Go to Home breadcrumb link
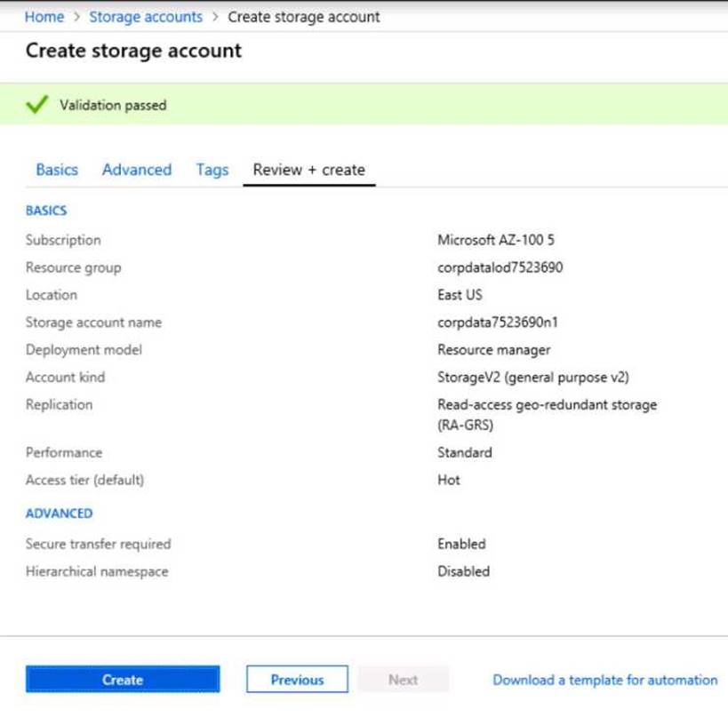Viewport: 728px width, 717px height. click(44, 17)
